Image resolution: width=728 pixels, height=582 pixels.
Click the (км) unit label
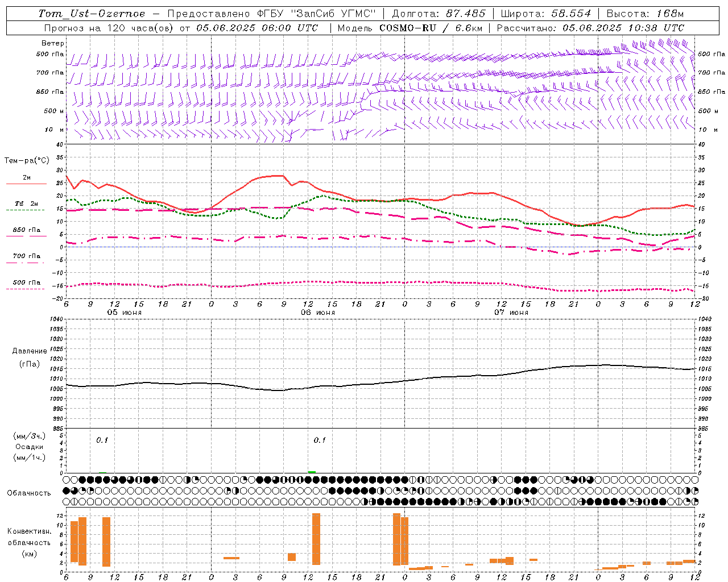[x=29, y=554]
